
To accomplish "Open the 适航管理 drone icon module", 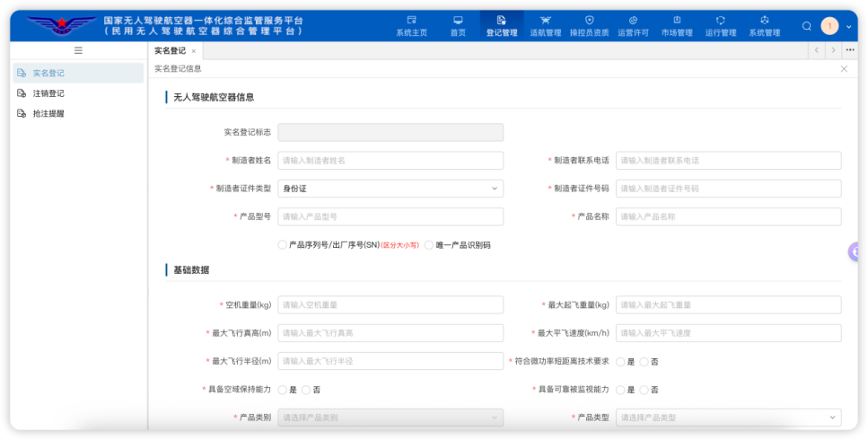I will (x=545, y=25).
